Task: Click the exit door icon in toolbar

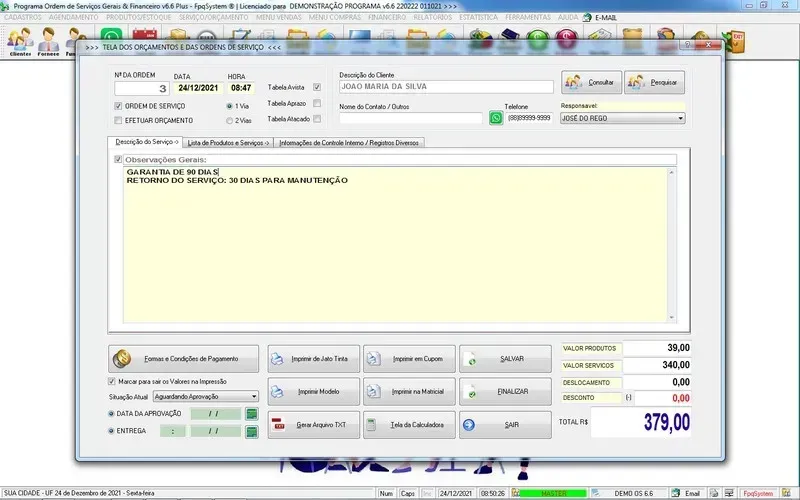Action: [x=737, y=40]
